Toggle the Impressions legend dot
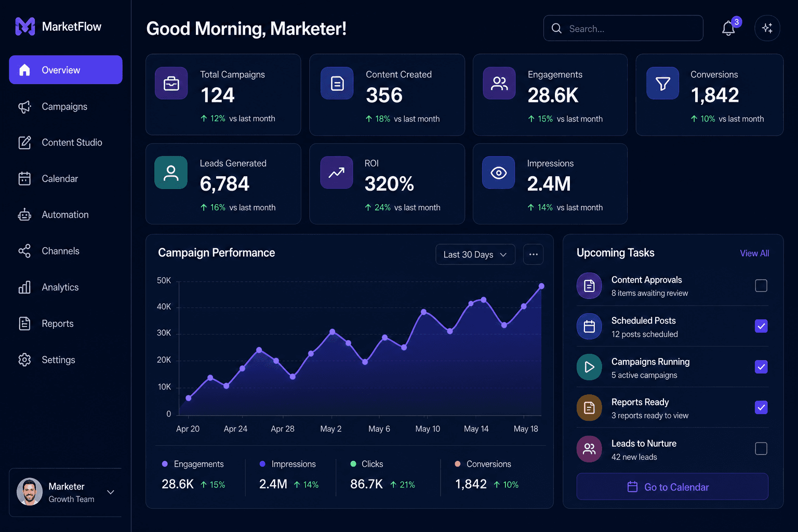This screenshot has height=532, width=798. click(262, 464)
